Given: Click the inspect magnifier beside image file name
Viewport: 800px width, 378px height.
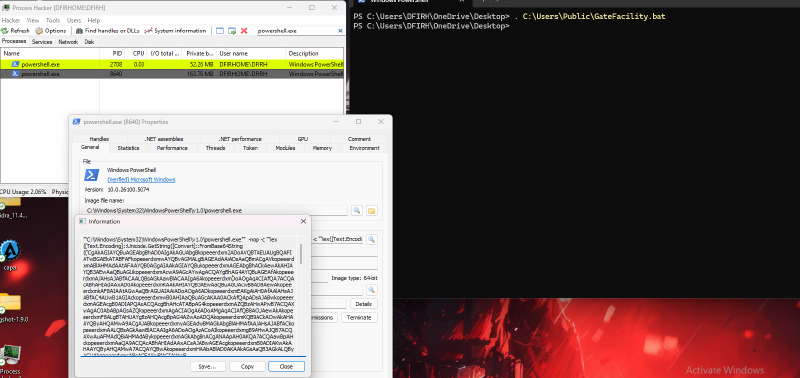Looking at the screenshot, I should (x=357, y=211).
